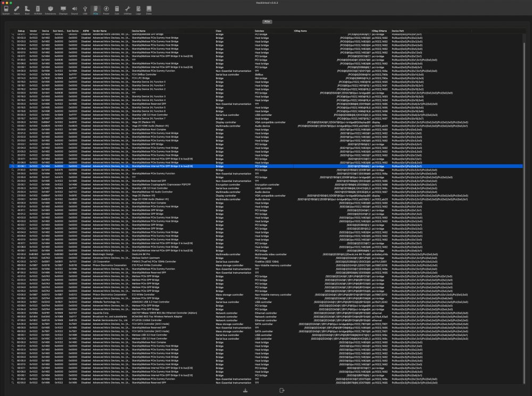The height and width of the screenshot is (396, 532).
Task: Click 'LSI Corporation' vendor name cell
Action: click(x=102, y=262)
